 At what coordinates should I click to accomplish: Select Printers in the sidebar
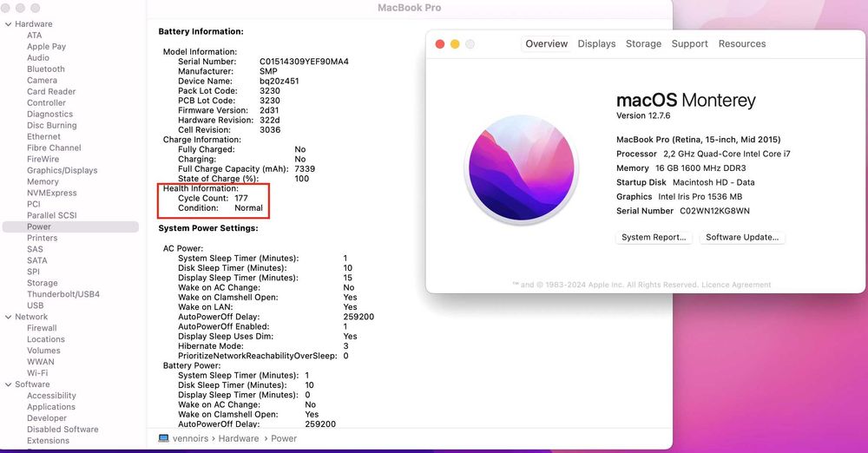click(42, 238)
